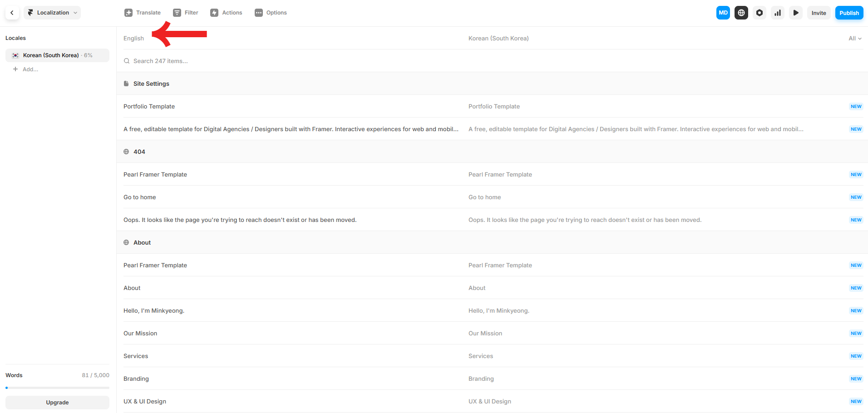Click the Translate toolbar button
The height and width of the screenshot is (413, 868).
[143, 13]
